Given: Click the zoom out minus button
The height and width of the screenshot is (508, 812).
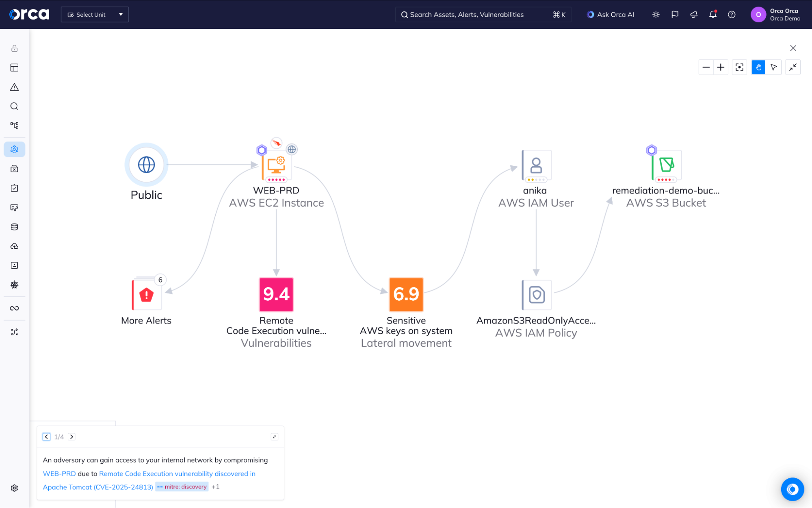Looking at the screenshot, I should [706, 67].
